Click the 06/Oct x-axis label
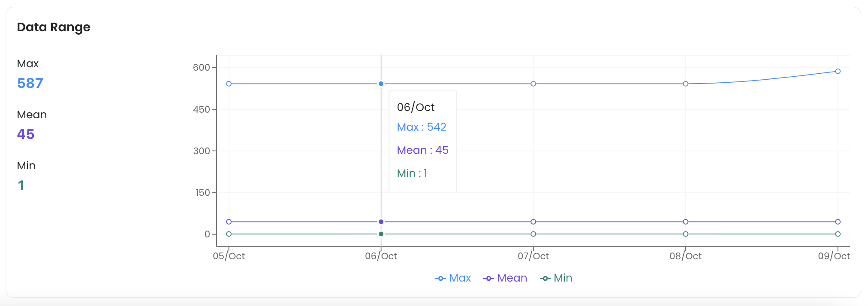Viewport: 868px width, 306px height. click(381, 256)
